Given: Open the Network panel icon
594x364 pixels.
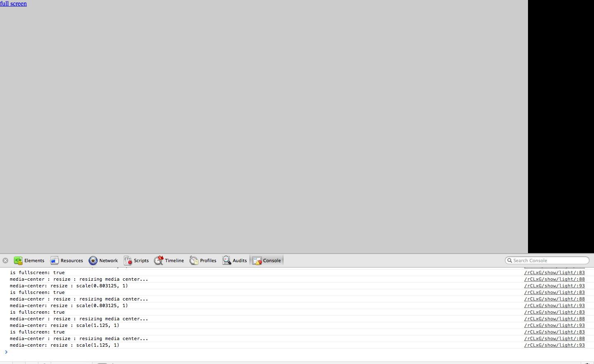Looking at the screenshot, I should [93, 261].
